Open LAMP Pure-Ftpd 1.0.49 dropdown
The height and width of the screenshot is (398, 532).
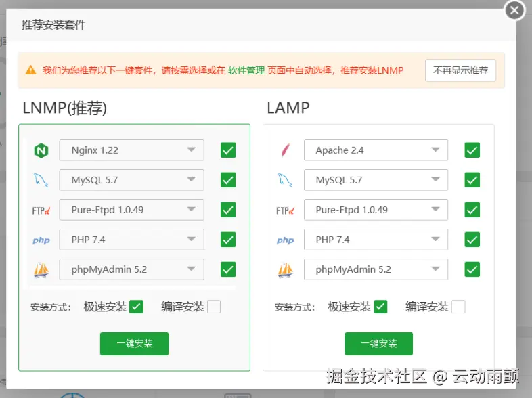pyautogui.click(x=376, y=210)
